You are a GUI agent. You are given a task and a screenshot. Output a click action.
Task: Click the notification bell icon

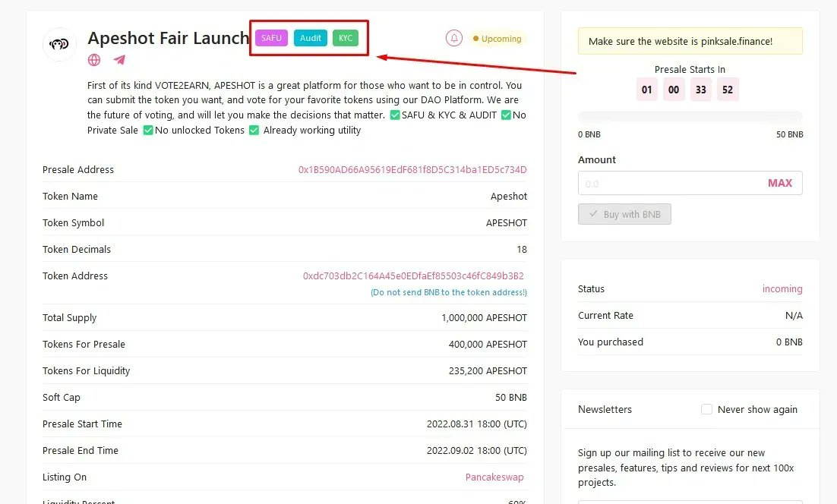[453, 39]
